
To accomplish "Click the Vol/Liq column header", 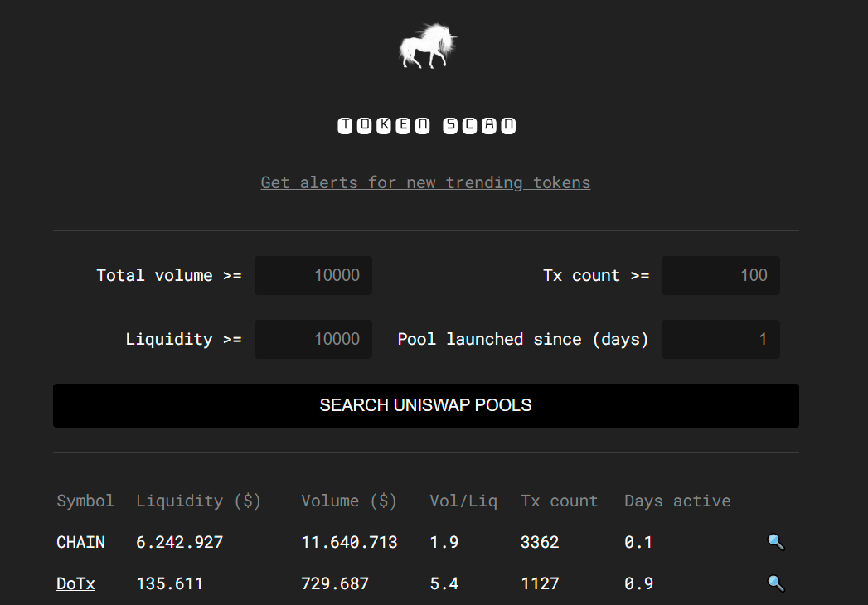I will [463, 501].
